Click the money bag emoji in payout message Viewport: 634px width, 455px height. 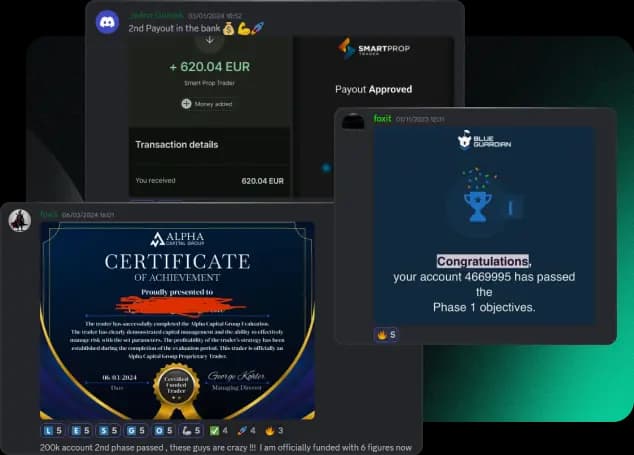228,28
